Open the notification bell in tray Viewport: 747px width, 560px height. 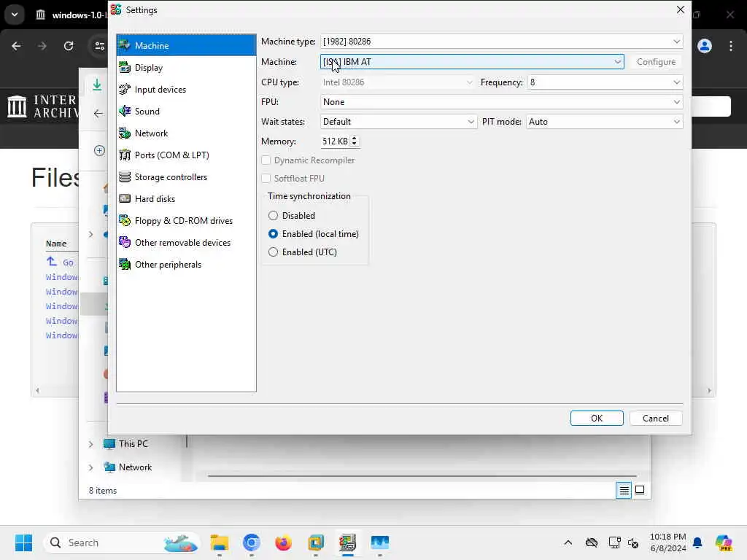coord(697,542)
